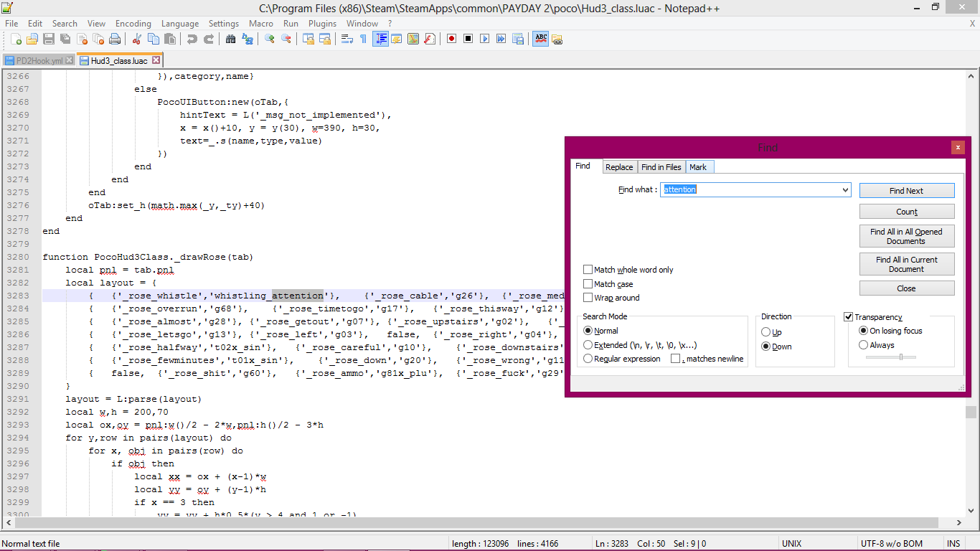
Task: Select Regular expression search mode
Action: tap(588, 359)
